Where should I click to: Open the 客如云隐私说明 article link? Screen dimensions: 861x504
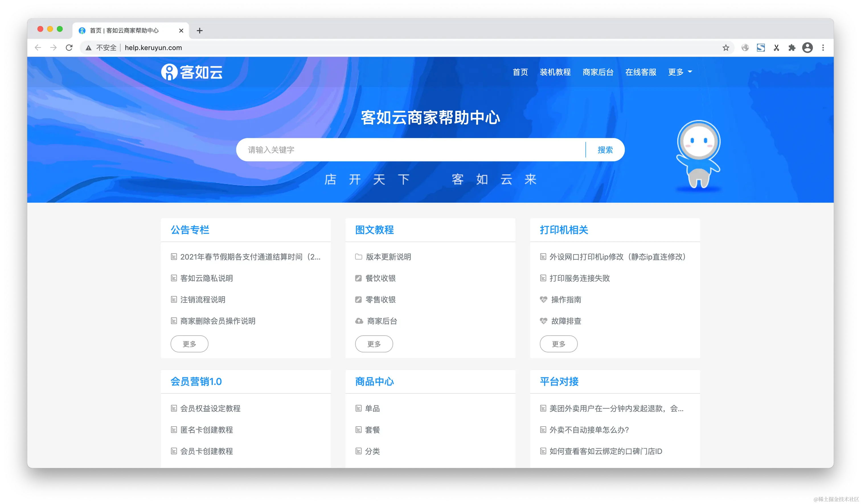[206, 278]
